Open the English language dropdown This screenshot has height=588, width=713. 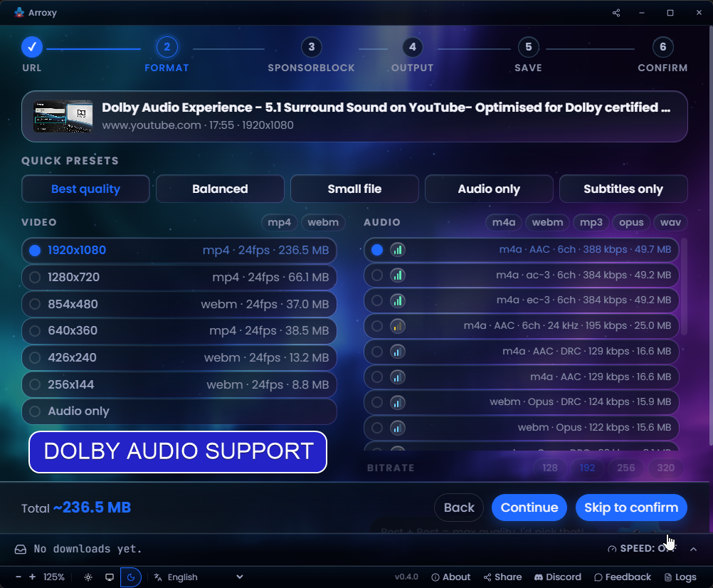199,577
